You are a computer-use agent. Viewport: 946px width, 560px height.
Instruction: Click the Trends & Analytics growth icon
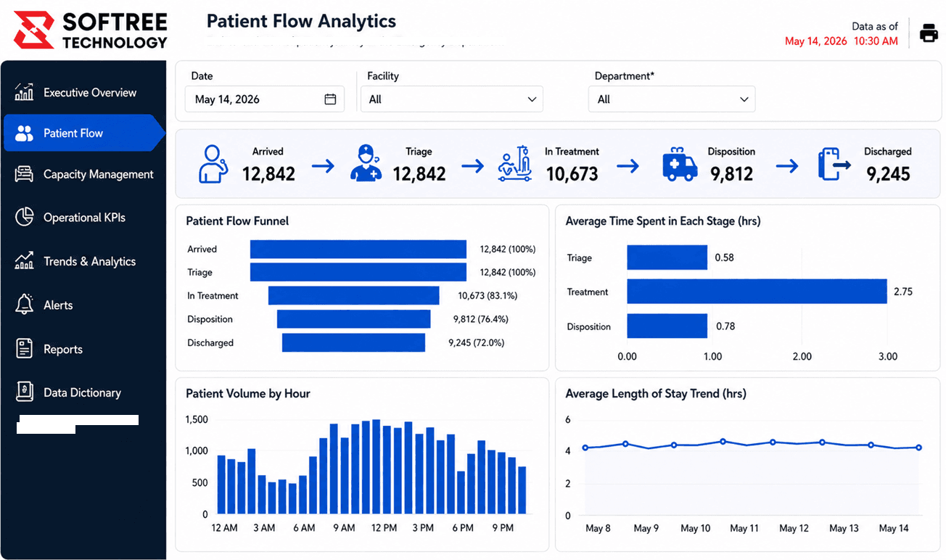click(x=24, y=261)
